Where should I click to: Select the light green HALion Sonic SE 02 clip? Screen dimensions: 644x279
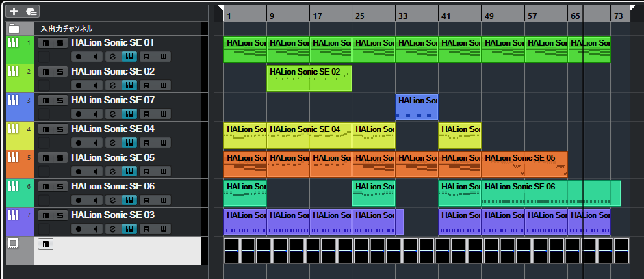(x=309, y=78)
